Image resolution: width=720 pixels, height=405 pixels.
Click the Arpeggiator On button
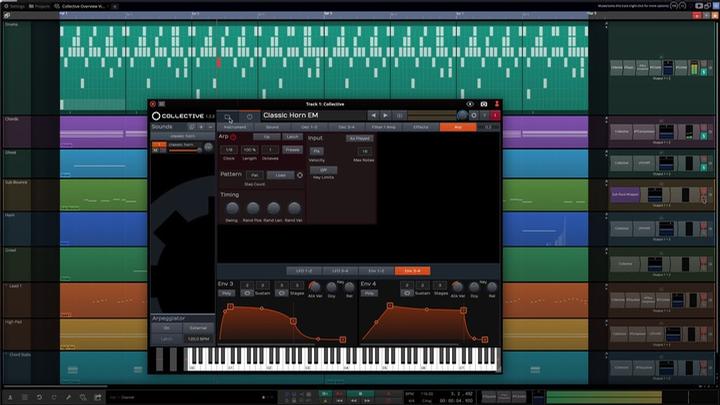[x=167, y=328]
